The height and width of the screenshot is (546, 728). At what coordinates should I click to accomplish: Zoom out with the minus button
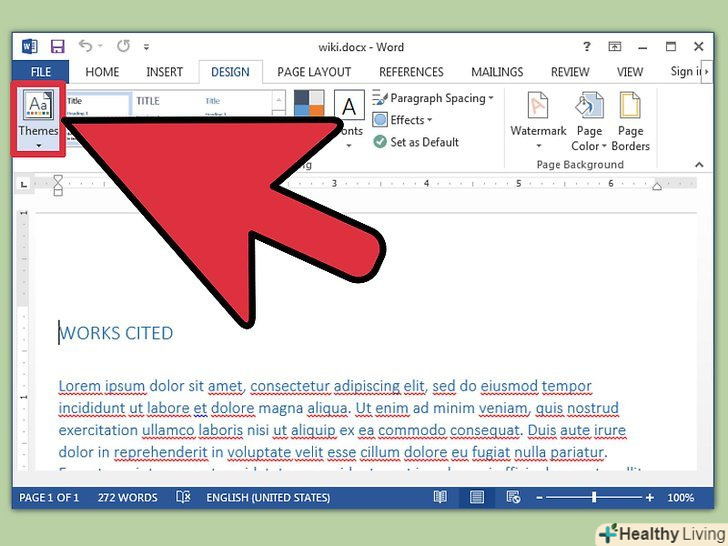[539, 498]
